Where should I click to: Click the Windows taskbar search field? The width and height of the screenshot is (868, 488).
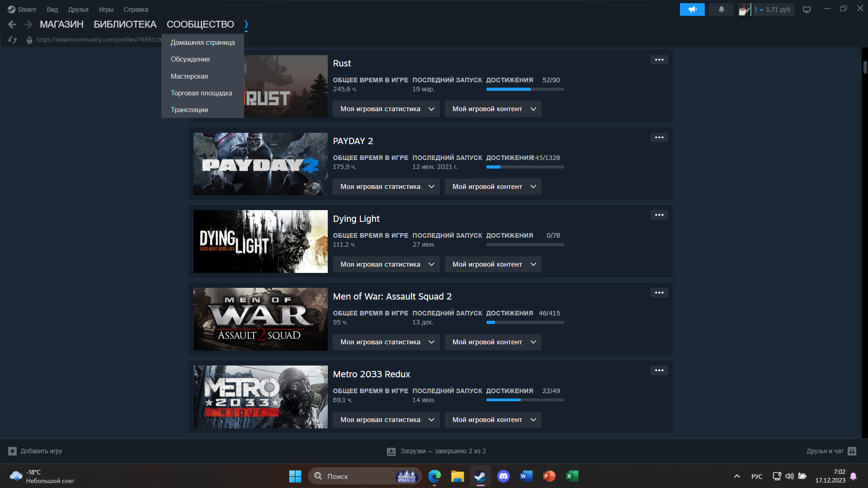point(364,476)
